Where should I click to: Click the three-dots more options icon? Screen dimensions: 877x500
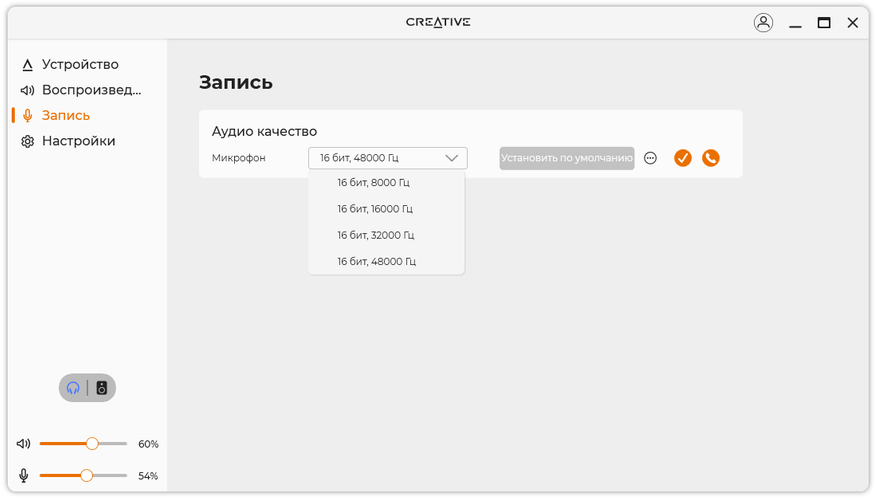[650, 158]
